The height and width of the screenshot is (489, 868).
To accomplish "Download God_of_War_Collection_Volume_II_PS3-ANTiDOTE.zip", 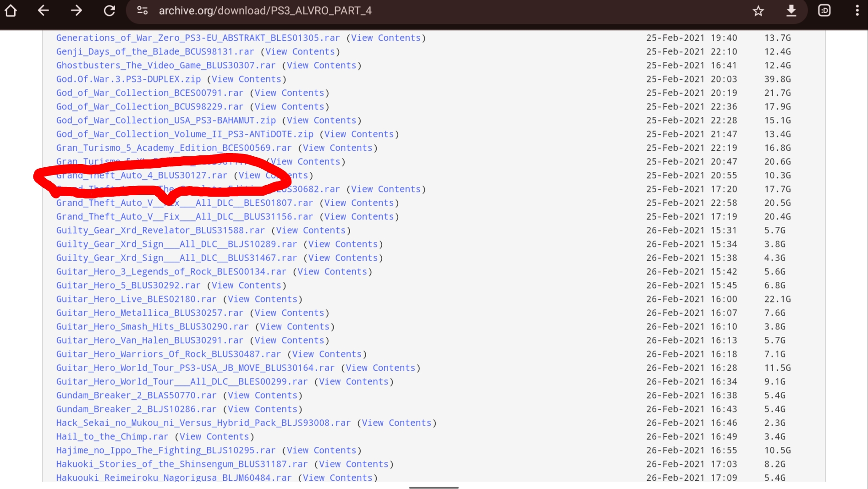I will coord(185,134).
